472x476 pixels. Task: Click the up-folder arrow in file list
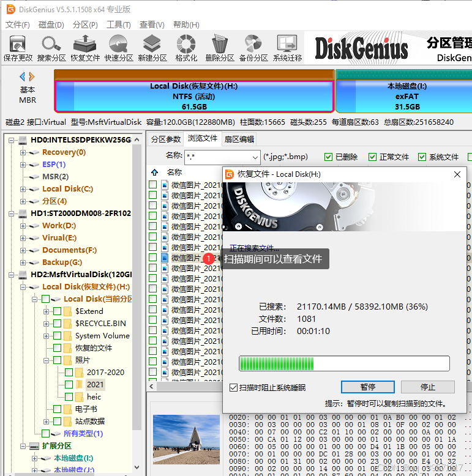(x=155, y=173)
